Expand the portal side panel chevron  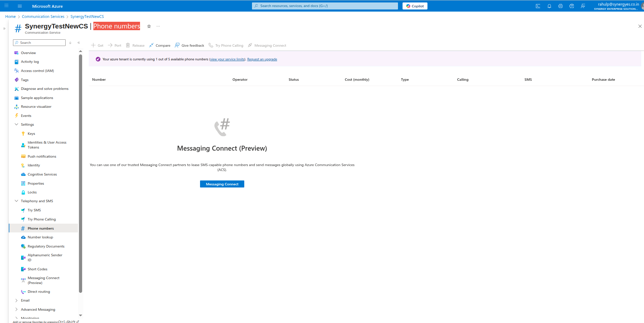(4, 28)
